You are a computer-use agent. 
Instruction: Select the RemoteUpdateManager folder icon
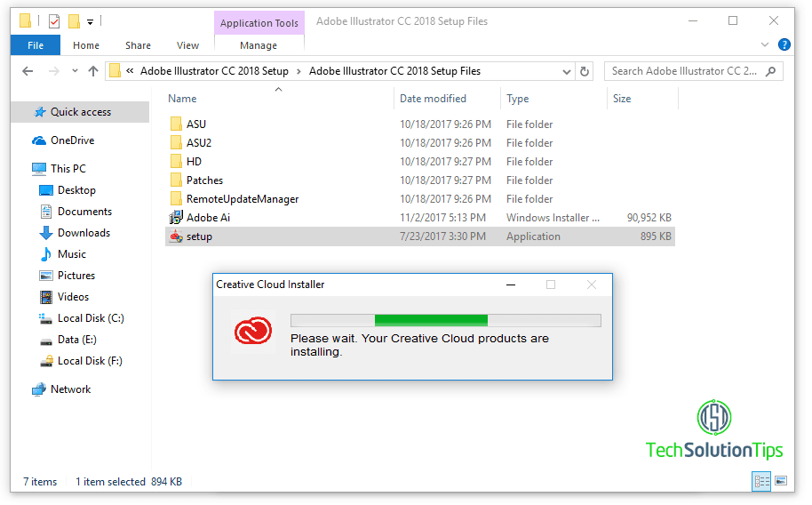coord(176,198)
